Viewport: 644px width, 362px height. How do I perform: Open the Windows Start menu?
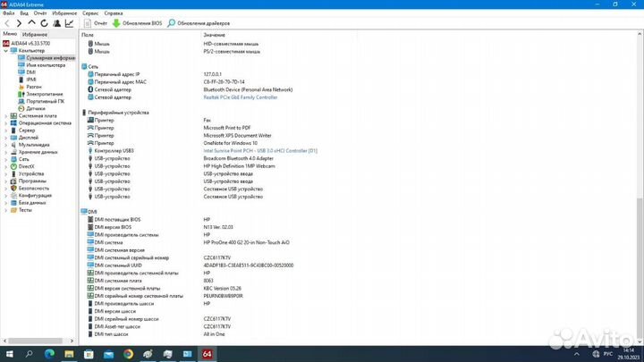(10, 354)
